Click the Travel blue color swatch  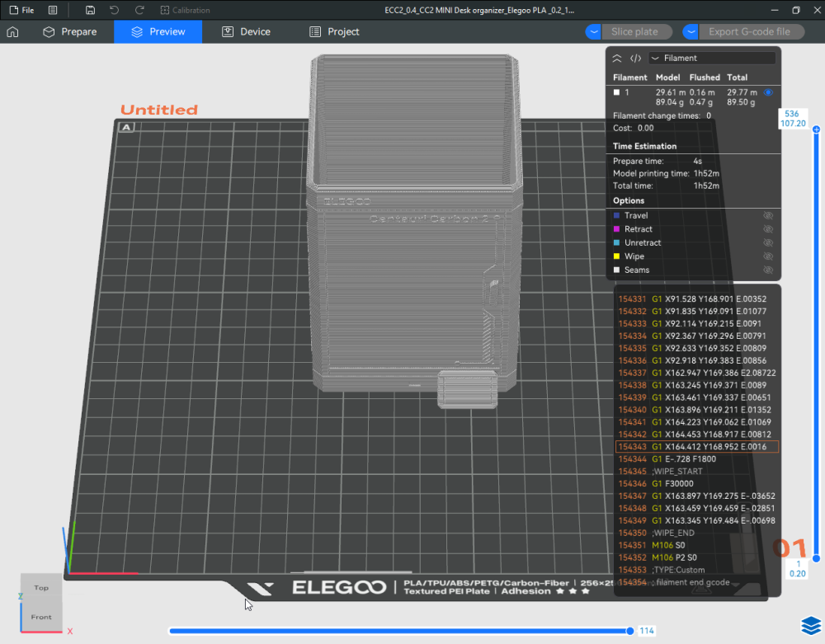pyautogui.click(x=616, y=215)
